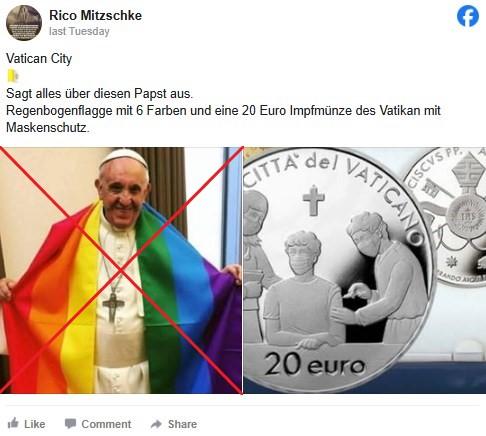Open the 20 euro coin image

[x=365, y=270]
